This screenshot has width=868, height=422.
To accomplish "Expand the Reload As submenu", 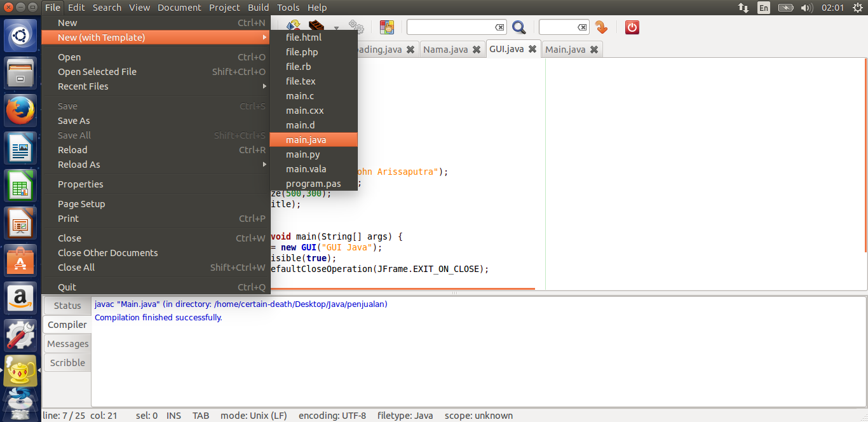I will [x=156, y=165].
